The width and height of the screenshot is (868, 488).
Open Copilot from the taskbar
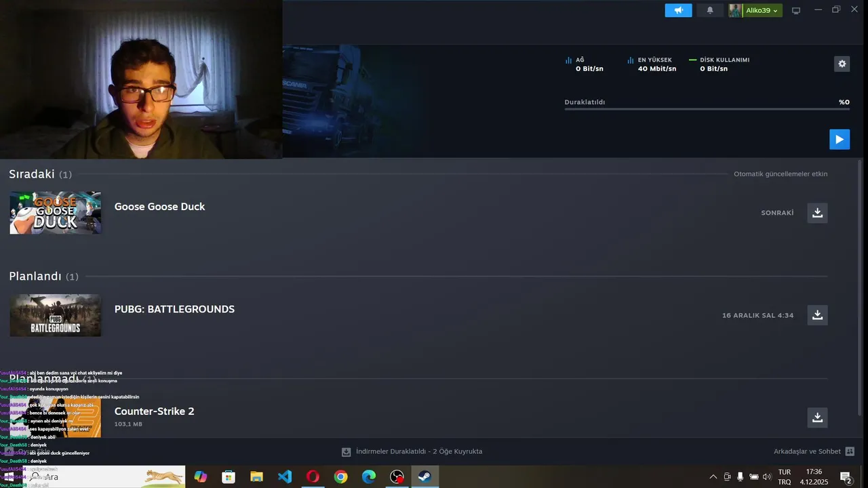click(x=201, y=477)
